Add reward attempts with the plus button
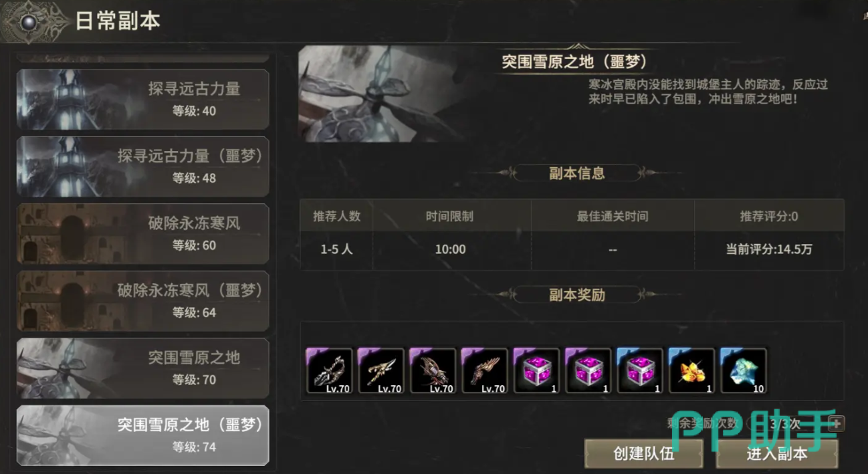Image resolution: width=868 pixels, height=474 pixels. coord(836,423)
